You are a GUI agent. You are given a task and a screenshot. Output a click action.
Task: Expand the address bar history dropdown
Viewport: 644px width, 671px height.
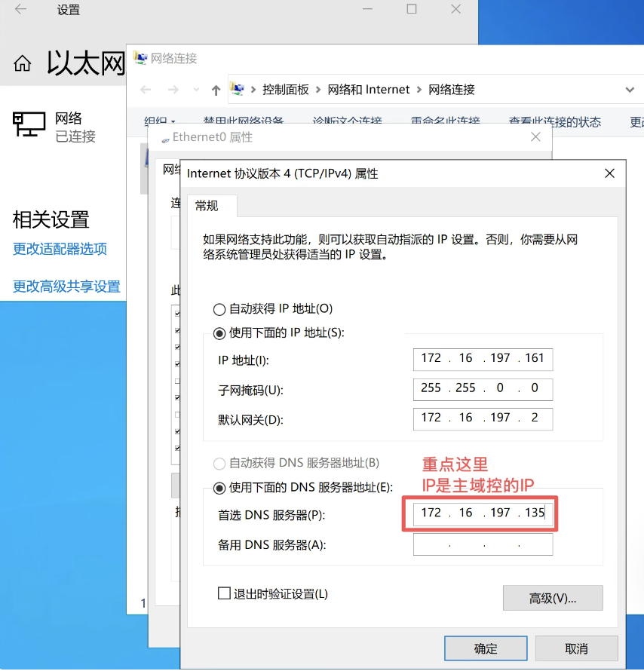click(x=630, y=90)
